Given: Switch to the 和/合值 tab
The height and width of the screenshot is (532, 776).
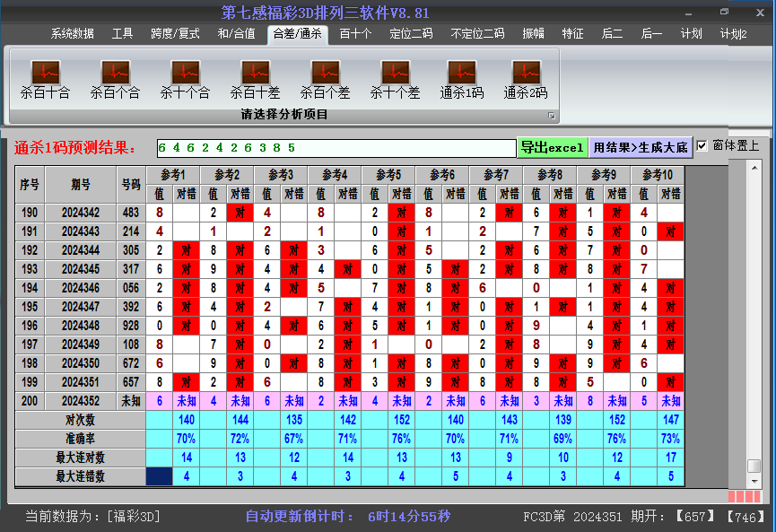Looking at the screenshot, I should tap(237, 34).
